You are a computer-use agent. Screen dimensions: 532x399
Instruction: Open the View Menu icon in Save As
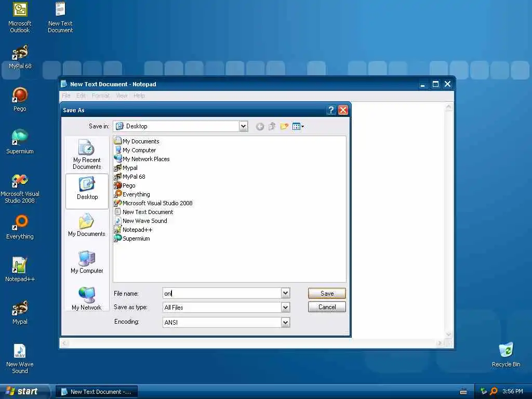click(298, 127)
